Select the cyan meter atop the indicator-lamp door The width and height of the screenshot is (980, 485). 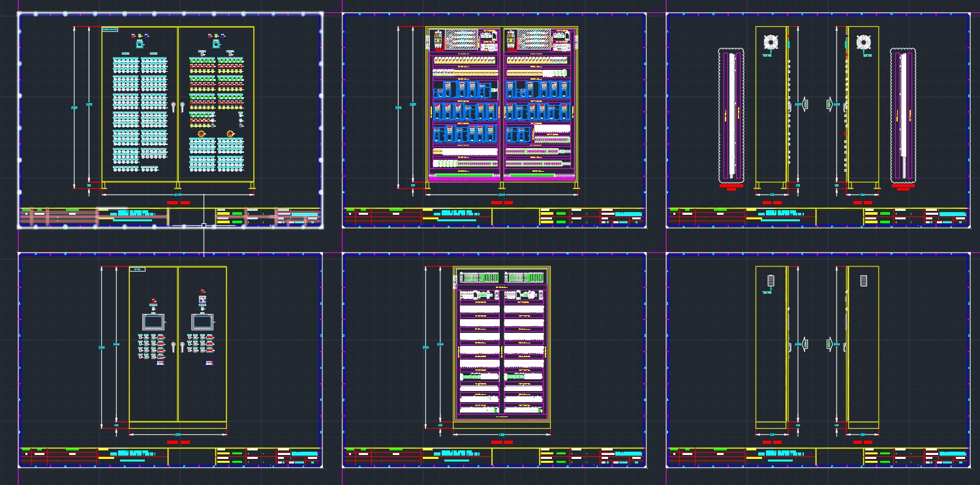click(216, 44)
